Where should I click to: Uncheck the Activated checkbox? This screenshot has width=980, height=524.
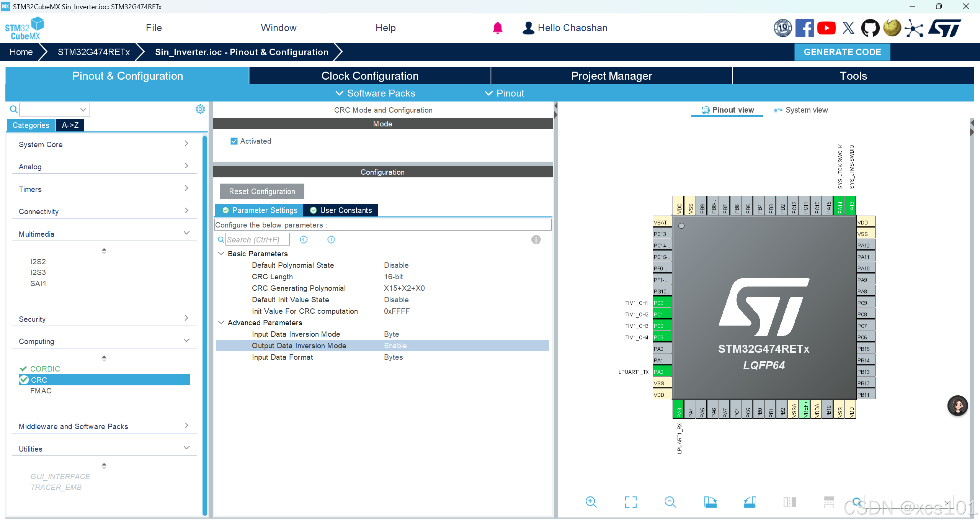[234, 141]
